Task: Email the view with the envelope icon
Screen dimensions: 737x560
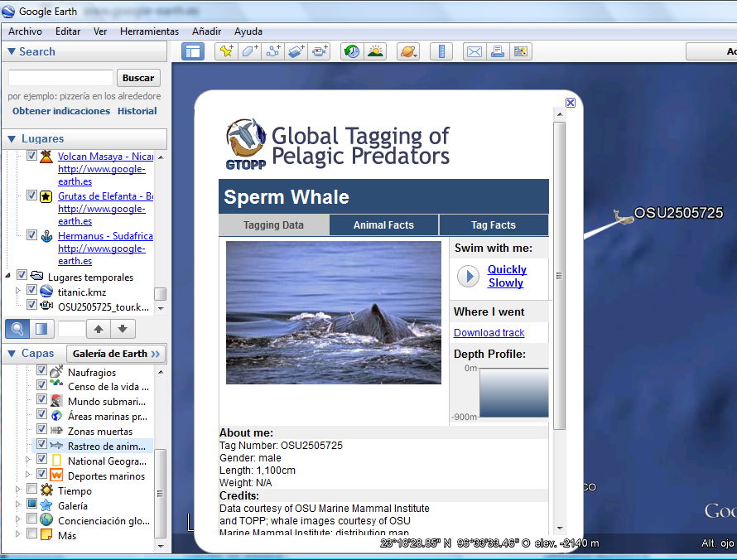Action: (474, 51)
